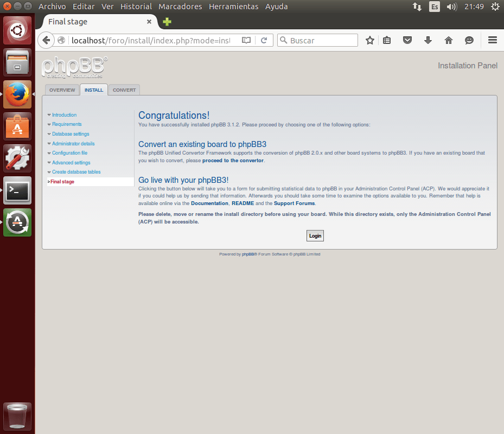This screenshot has height=434, width=504.
Task: Switch to the CONVERT tab
Action: tap(124, 90)
